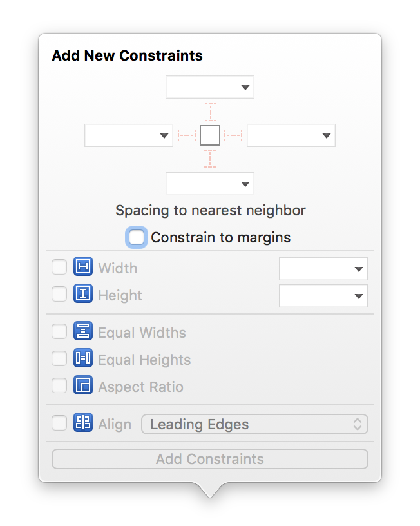Enable the Aspect Ratio checkbox

59,386
